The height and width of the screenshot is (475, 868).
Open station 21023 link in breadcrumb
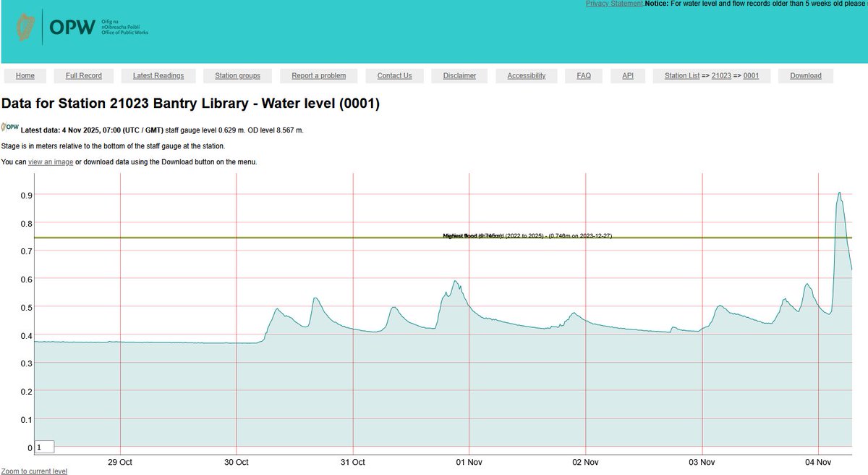[x=721, y=75]
